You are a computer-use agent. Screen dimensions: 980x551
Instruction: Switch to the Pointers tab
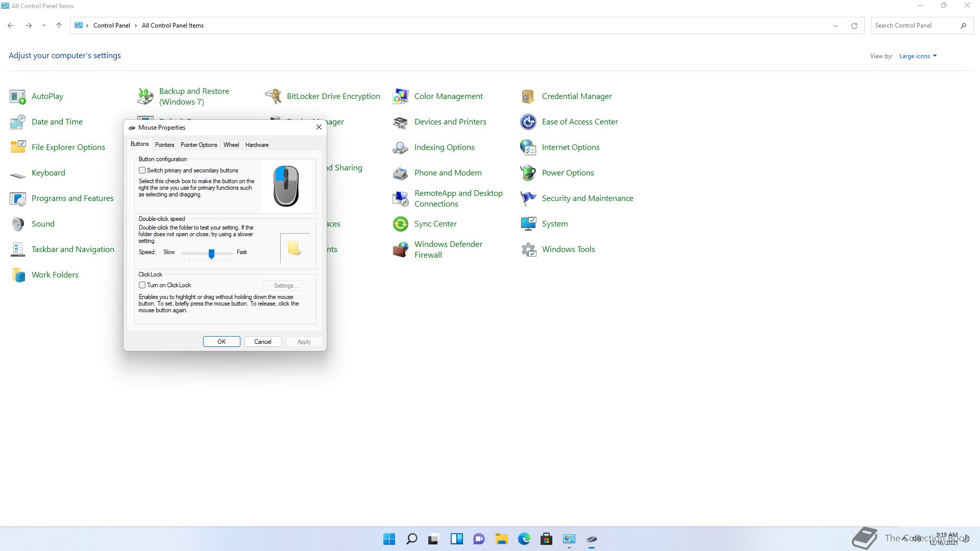tap(164, 145)
